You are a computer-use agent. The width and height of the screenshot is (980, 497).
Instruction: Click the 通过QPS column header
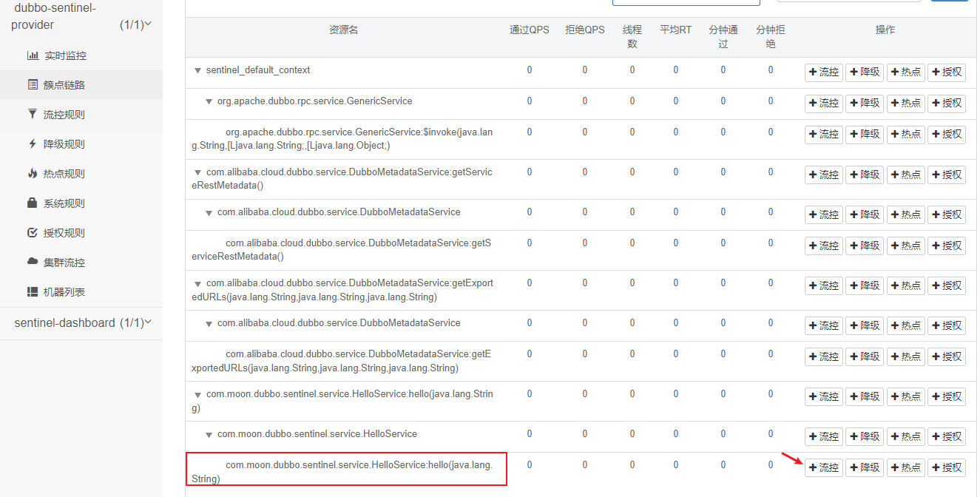coord(530,30)
